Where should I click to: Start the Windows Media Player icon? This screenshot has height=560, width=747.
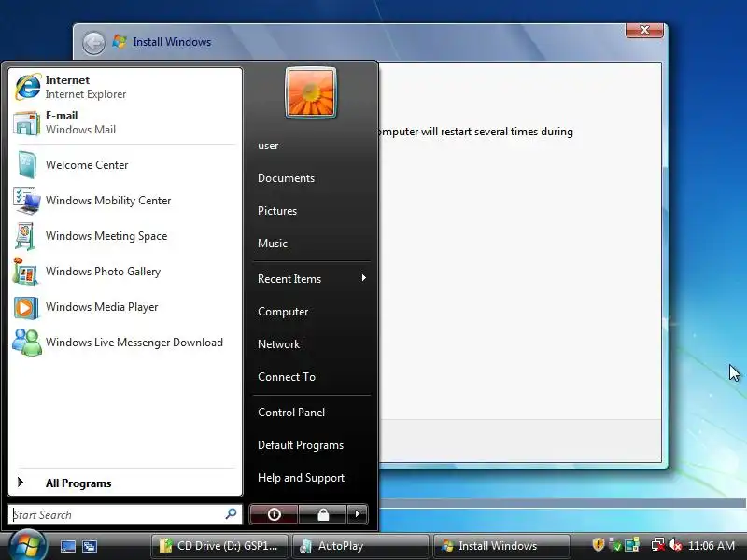(25, 307)
